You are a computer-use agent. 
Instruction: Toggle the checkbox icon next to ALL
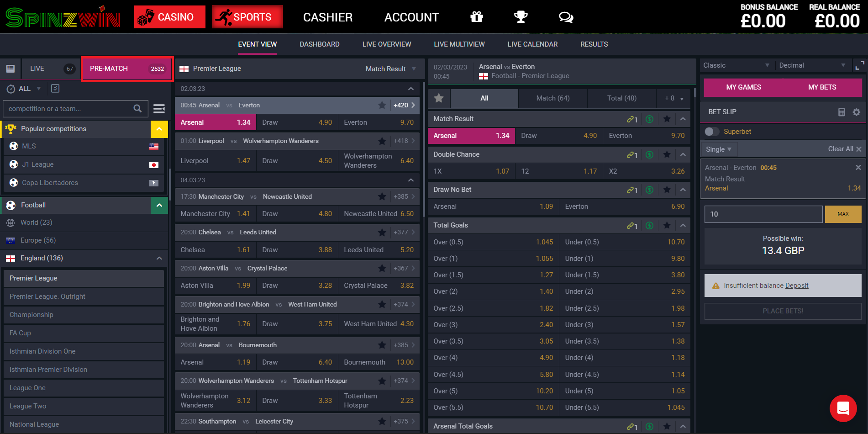[55, 89]
